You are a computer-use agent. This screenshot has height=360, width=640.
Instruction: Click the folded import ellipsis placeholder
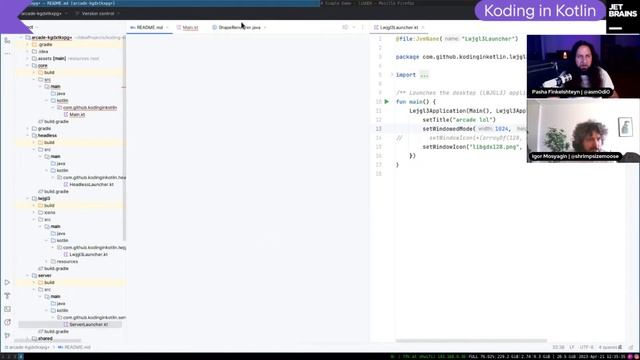point(424,75)
